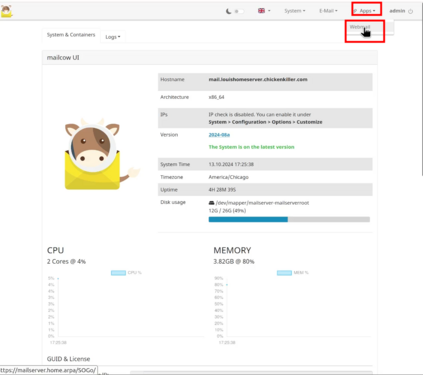Click the page vertical scrollbar
Image resolution: width=423 pixels, height=375 pixels.
(x=421, y=97)
